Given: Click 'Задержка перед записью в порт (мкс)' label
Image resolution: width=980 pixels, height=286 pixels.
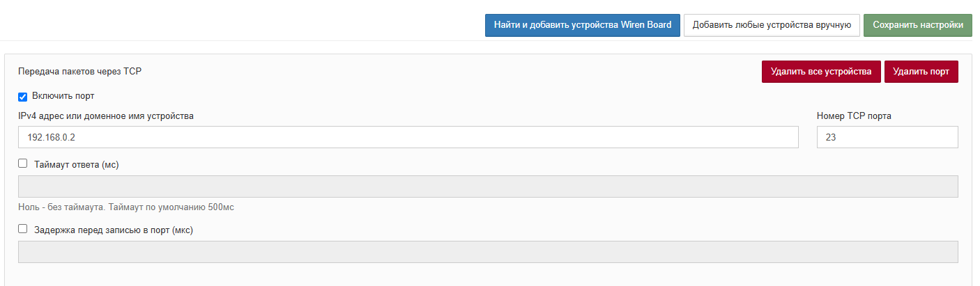Looking at the screenshot, I should click(x=113, y=230).
